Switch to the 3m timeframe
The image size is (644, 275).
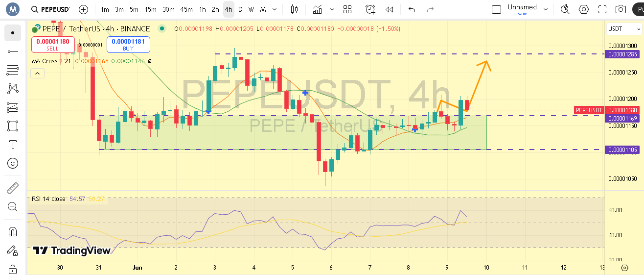coord(119,9)
